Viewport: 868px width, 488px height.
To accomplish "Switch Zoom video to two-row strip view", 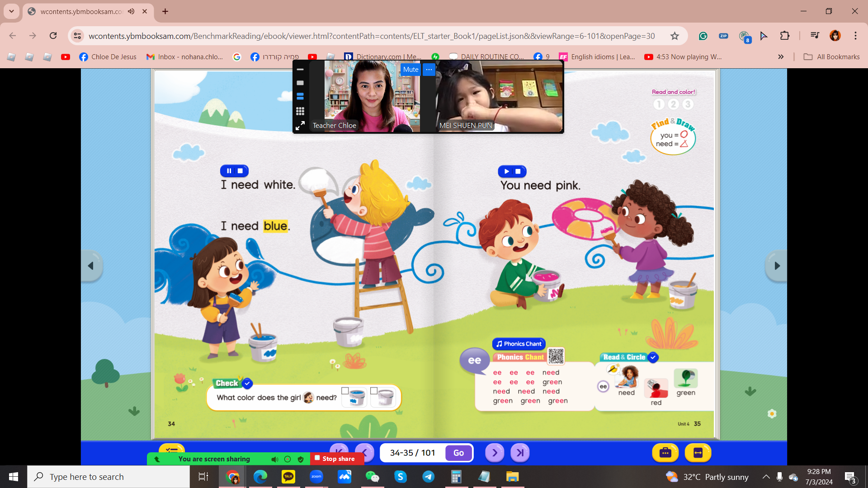I will coord(300,97).
